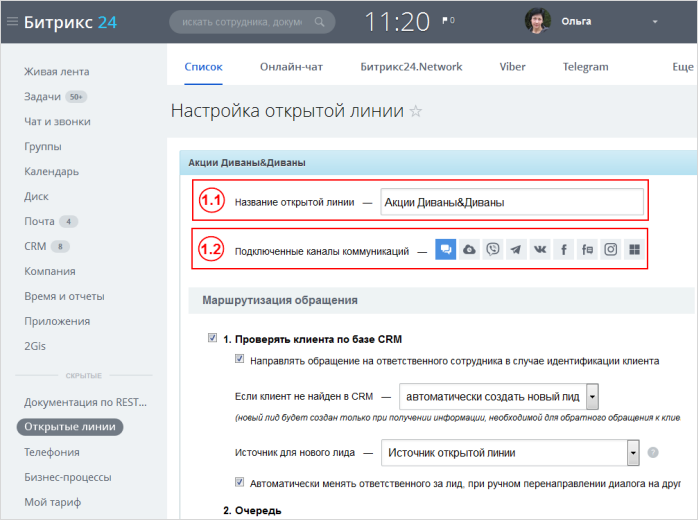Switch to the Битрикс24.Network tab
Image resolution: width=698 pixels, height=520 pixels.
point(411,67)
